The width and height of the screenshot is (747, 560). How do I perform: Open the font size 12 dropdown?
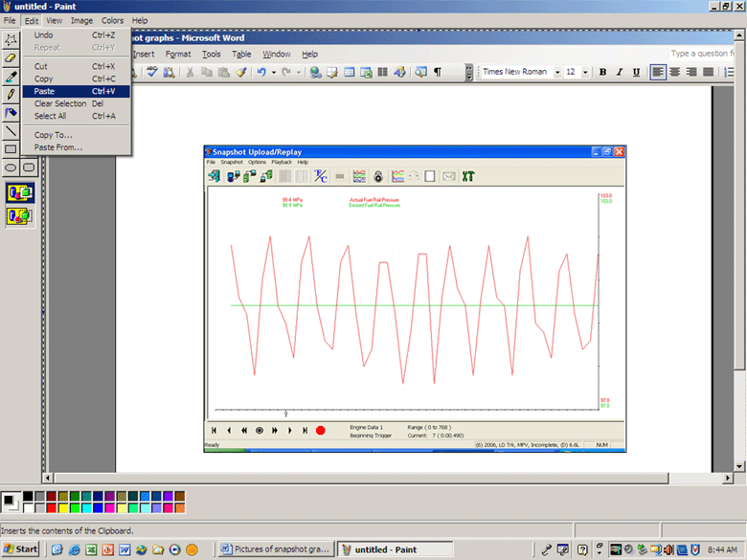584,72
